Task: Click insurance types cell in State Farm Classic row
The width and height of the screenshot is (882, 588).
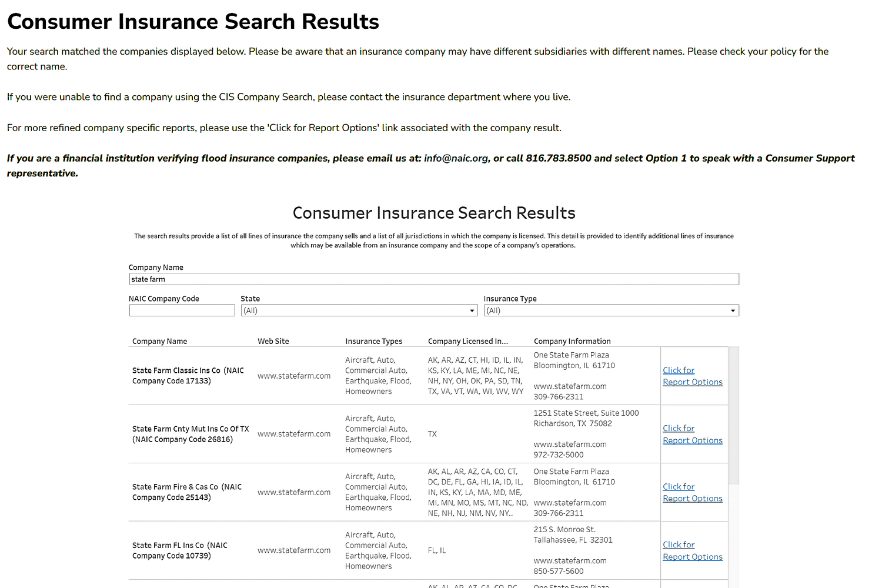Action: pos(378,376)
